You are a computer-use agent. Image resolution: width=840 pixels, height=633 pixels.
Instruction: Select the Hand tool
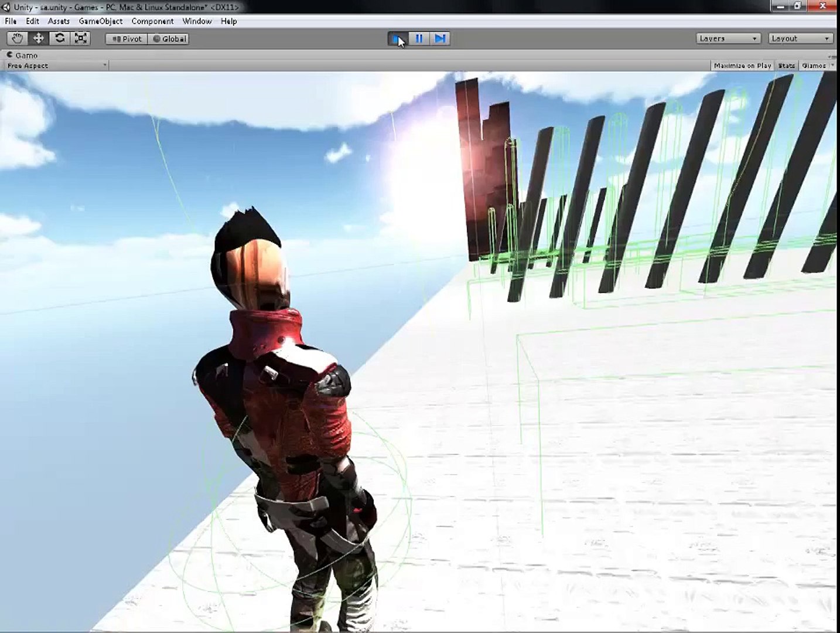pyautogui.click(x=18, y=39)
